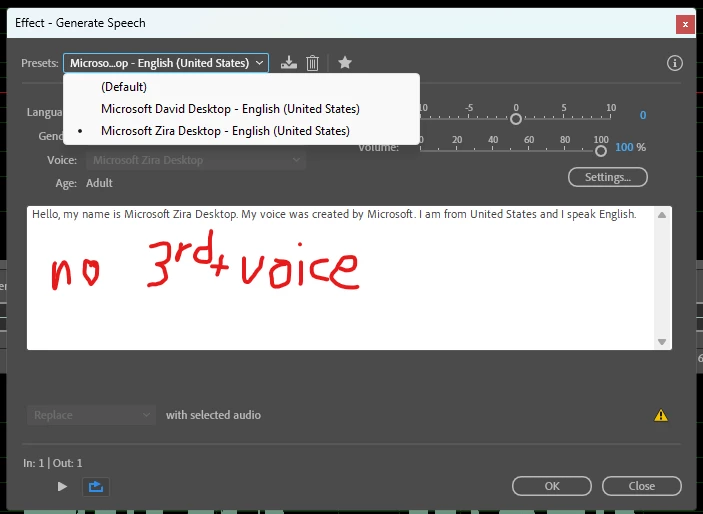Click the volume value 100
This screenshot has width=703, height=514.
[x=624, y=147]
